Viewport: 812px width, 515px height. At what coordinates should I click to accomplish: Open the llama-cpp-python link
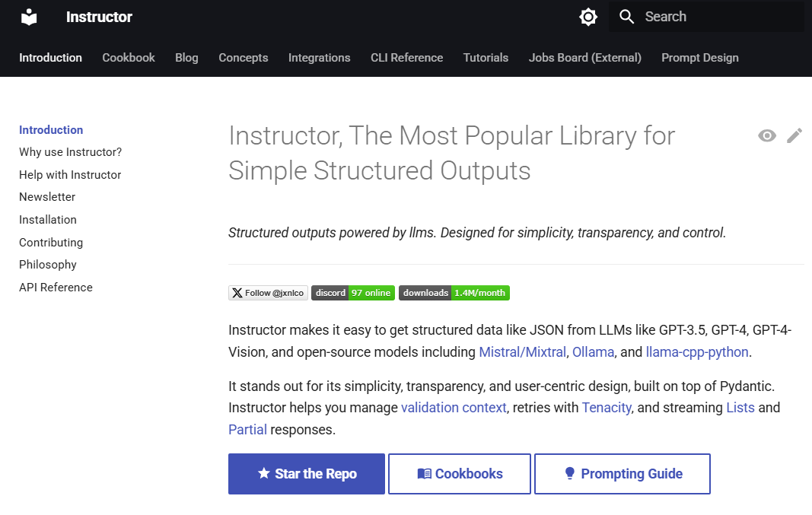pos(697,352)
